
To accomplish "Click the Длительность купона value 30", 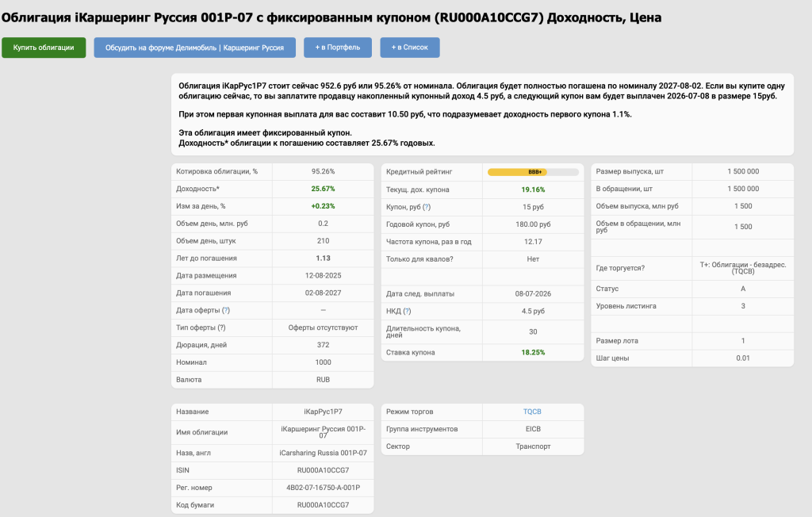I will pyautogui.click(x=533, y=332).
